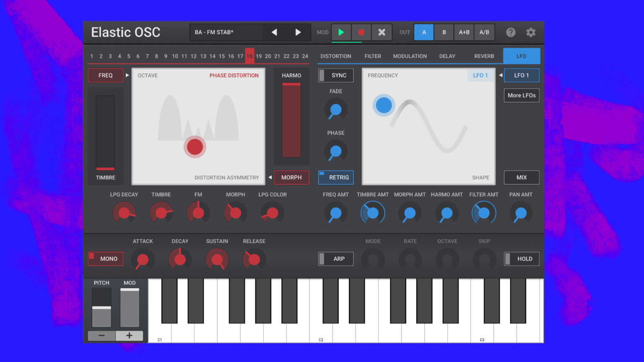Click the red MOD record button

[x=361, y=32]
